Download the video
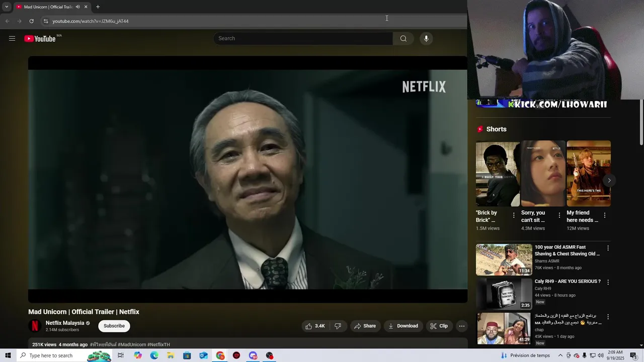The image size is (644, 362). pos(403,326)
